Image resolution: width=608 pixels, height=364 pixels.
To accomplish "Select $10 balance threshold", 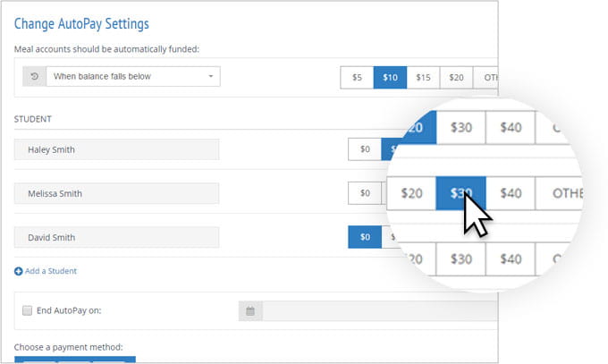I will click(x=390, y=78).
